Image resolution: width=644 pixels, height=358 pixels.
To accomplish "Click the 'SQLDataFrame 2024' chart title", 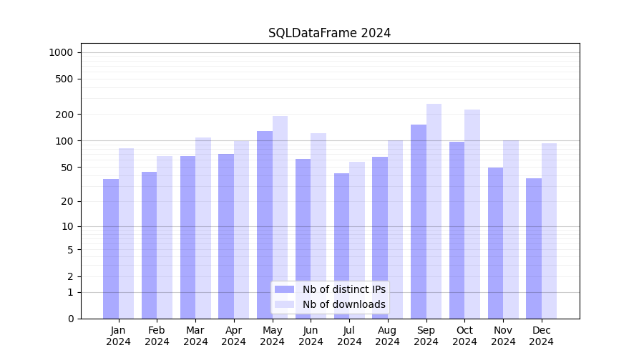I will coord(329,33).
